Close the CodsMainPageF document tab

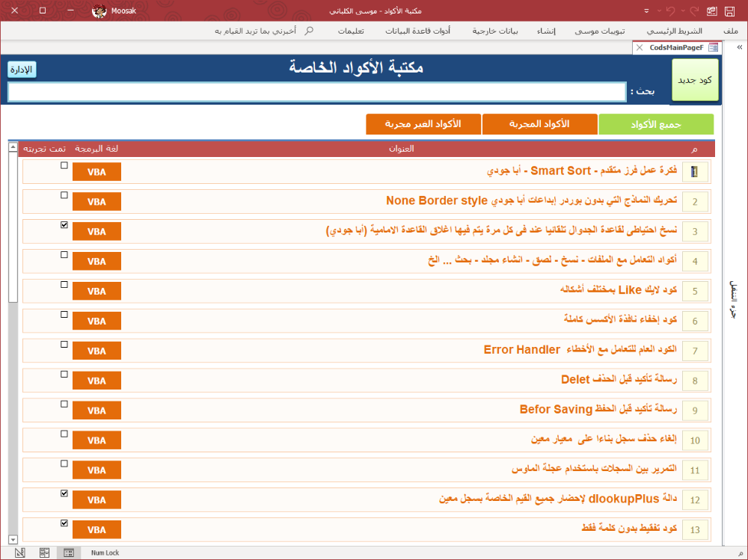(x=640, y=48)
